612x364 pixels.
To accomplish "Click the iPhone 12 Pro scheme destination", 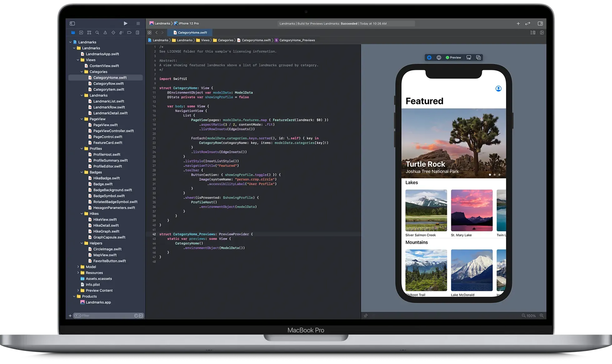I will tap(188, 23).
